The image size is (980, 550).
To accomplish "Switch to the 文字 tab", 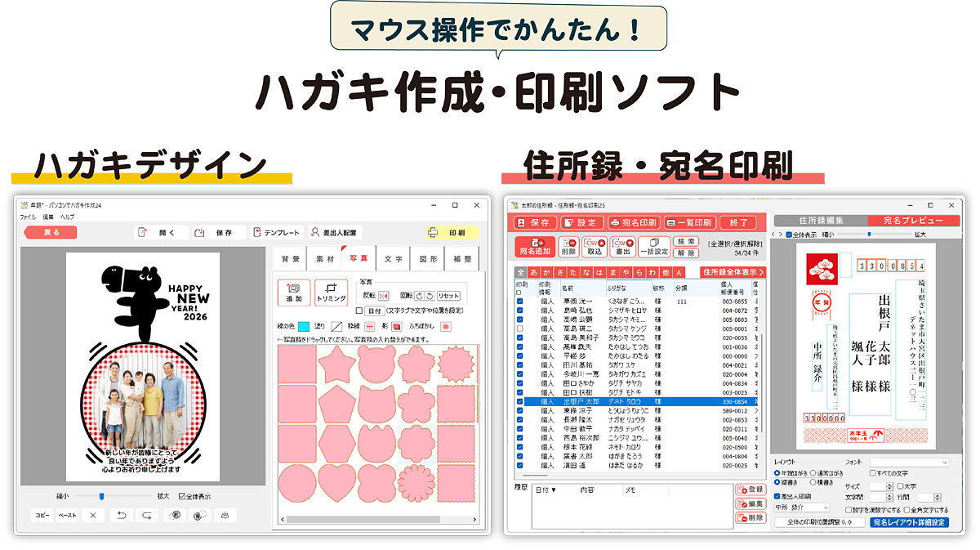I will [x=393, y=259].
